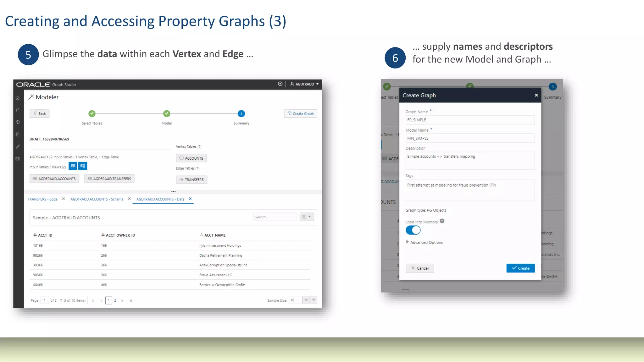Close the TRANSFERS - Edge tab
Viewport: 644px width, 362px height.
pyautogui.click(x=63, y=199)
